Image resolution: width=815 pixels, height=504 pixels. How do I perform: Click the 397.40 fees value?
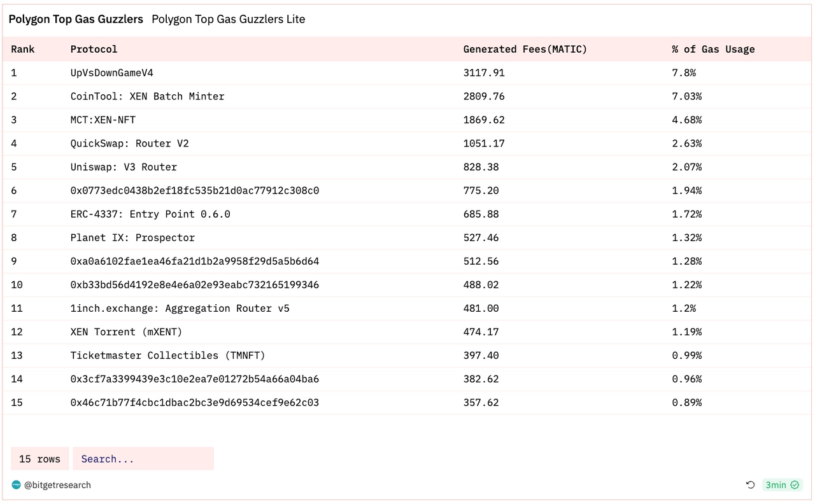pyautogui.click(x=481, y=355)
